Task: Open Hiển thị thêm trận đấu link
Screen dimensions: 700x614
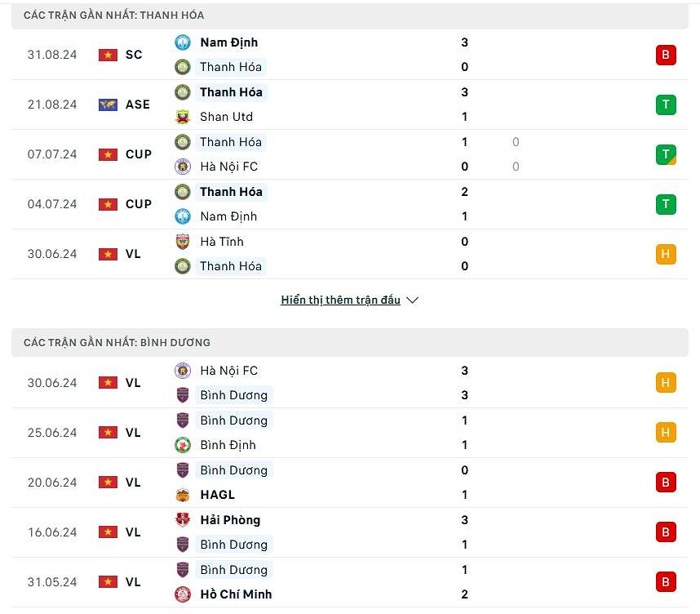Action: pyautogui.click(x=341, y=300)
